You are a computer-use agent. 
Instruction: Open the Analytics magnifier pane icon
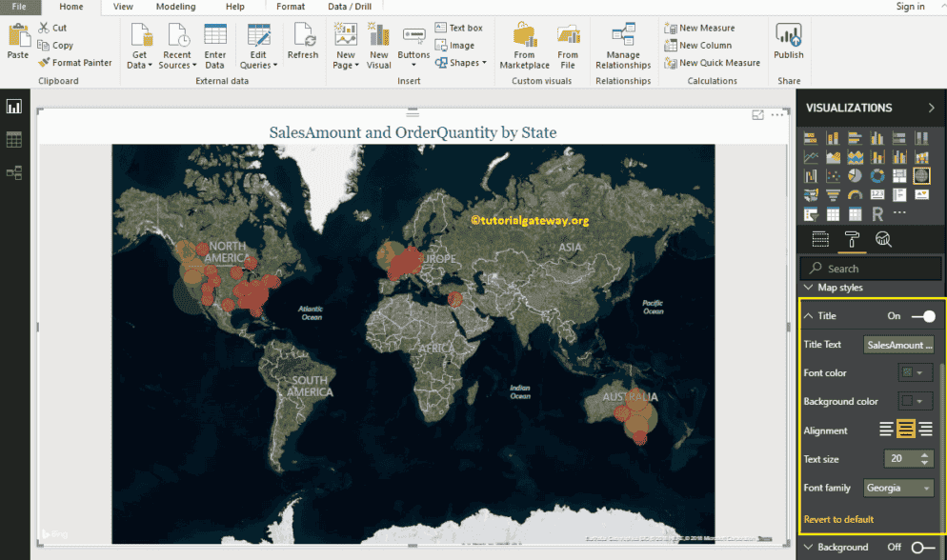pos(883,239)
